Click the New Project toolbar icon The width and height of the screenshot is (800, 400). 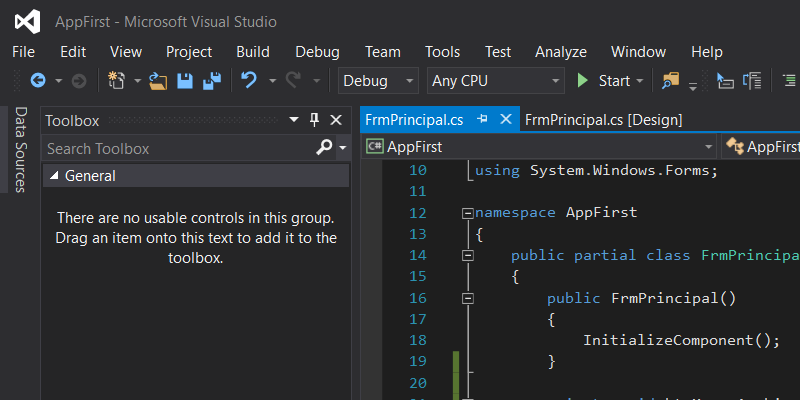(117, 81)
